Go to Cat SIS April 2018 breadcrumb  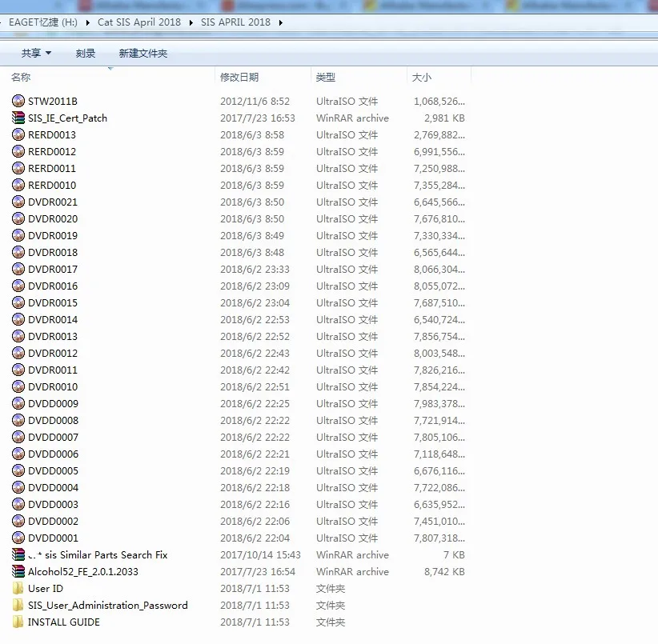(139, 22)
